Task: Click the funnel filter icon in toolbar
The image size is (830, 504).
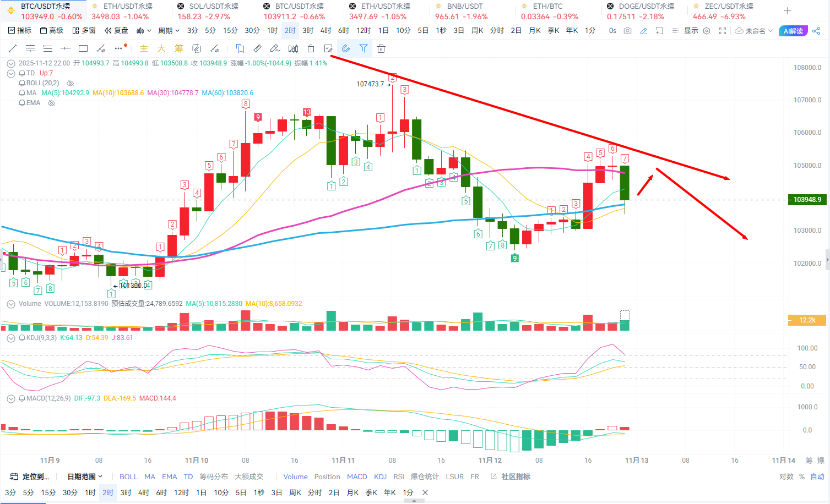Action: point(364,48)
